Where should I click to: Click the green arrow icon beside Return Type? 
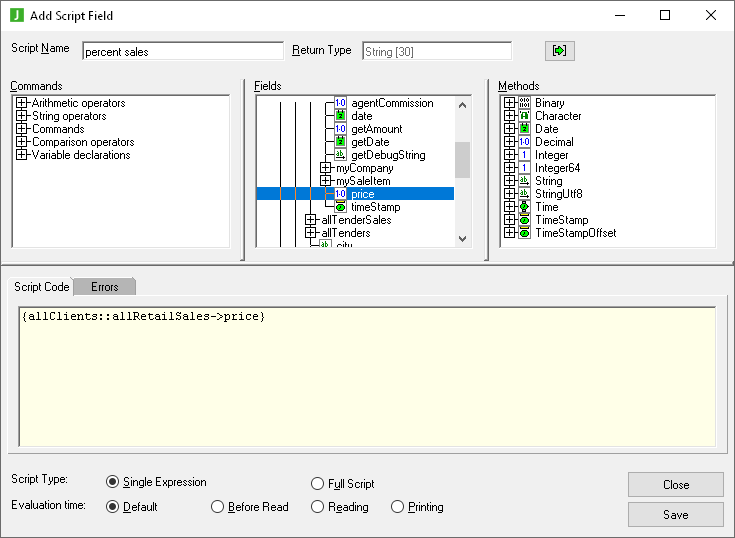coord(559,51)
